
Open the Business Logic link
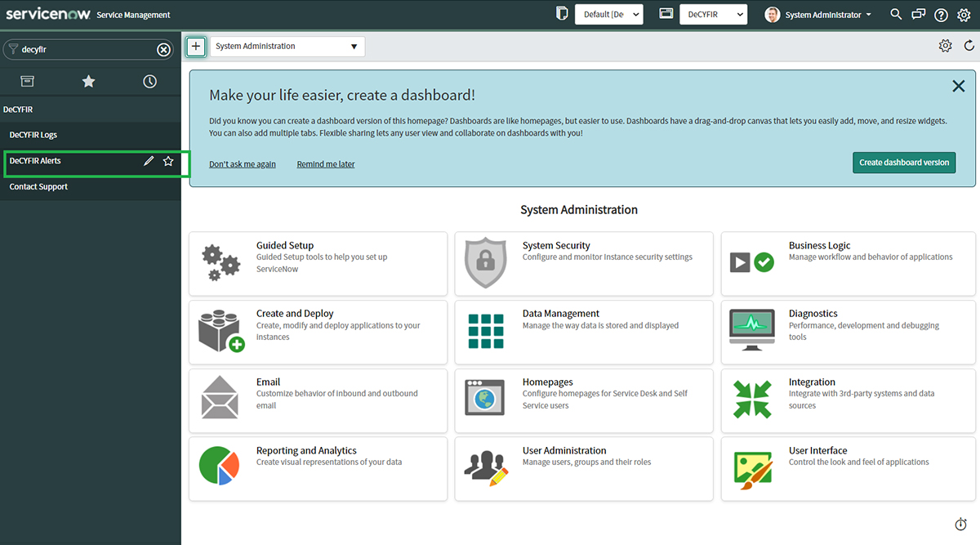click(x=819, y=245)
